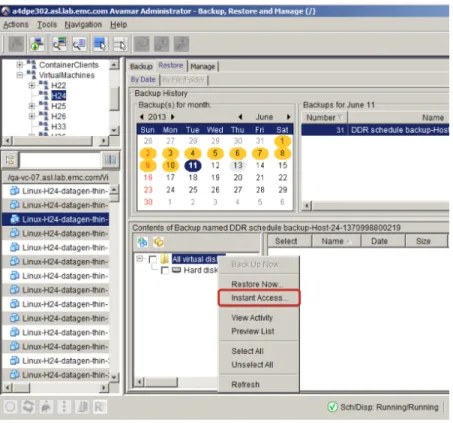The height and width of the screenshot is (423, 453).
Task: Click the book icon in bottom status bar
Action: [82, 407]
